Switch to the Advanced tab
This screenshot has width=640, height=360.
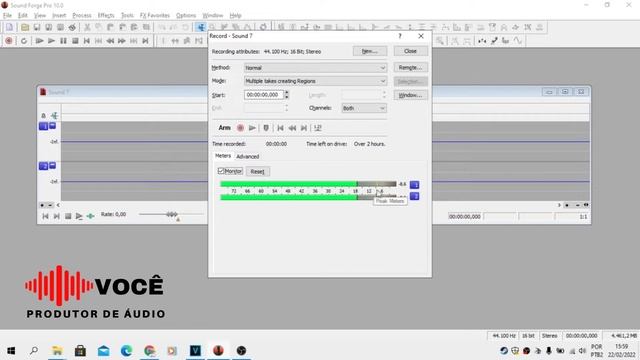[248, 157]
